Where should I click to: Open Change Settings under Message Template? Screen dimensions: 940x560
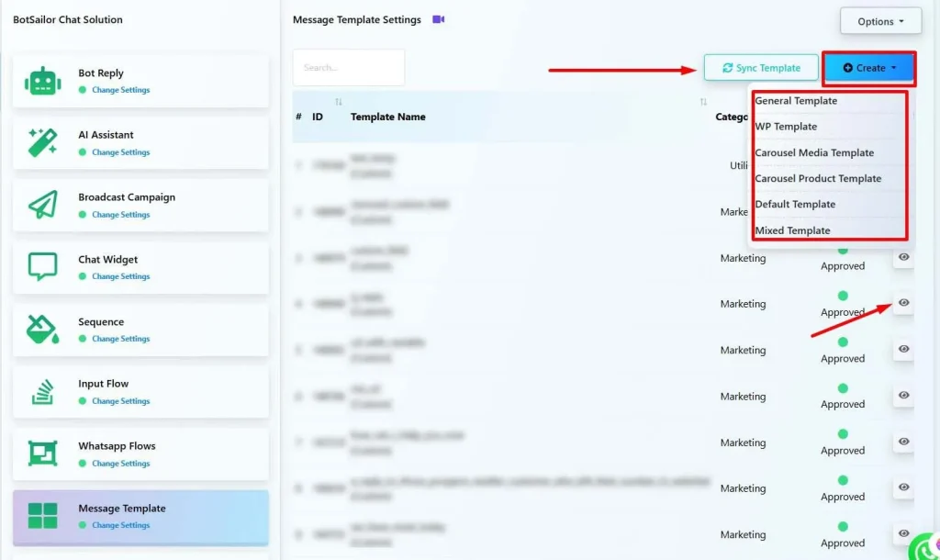pos(120,525)
